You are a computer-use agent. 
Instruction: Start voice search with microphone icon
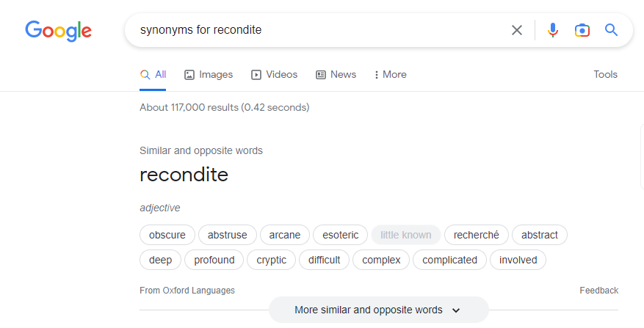pyautogui.click(x=553, y=30)
